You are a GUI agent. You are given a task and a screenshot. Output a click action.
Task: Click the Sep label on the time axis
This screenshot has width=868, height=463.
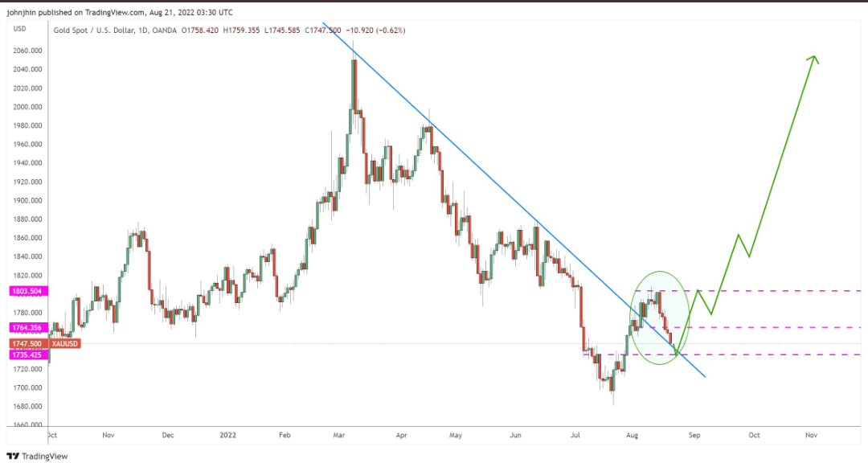click(694, 435)
